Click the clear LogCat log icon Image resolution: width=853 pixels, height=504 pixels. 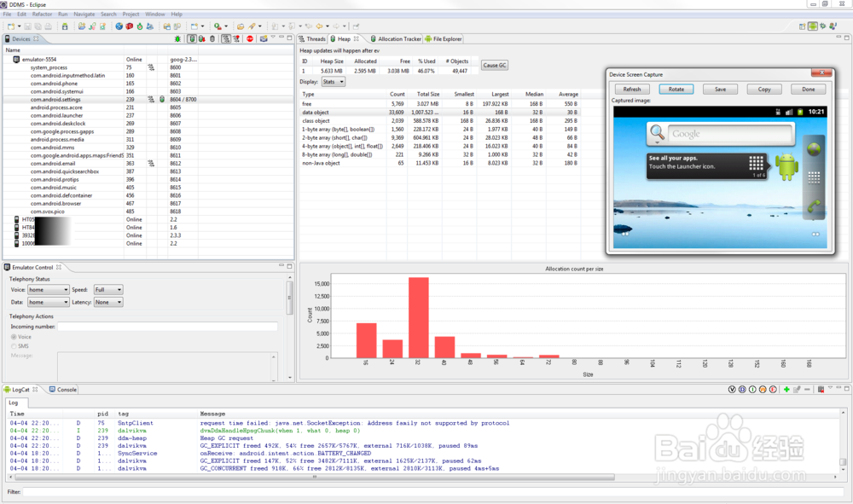click(821, 389)
